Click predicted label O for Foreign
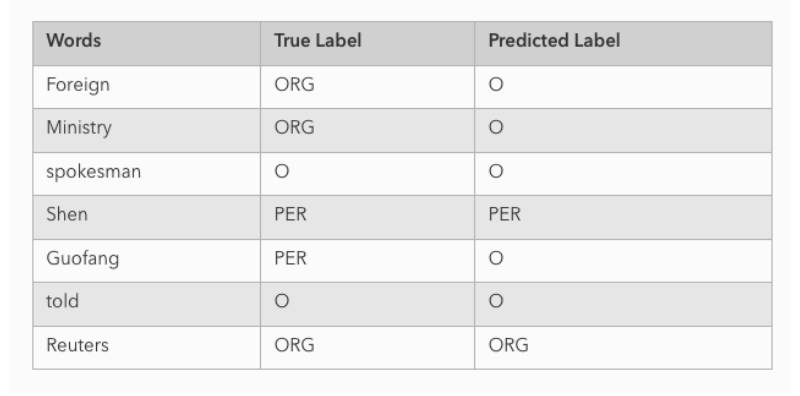The height and width of the screenshot is (396, 800). (x=496, y=84)
